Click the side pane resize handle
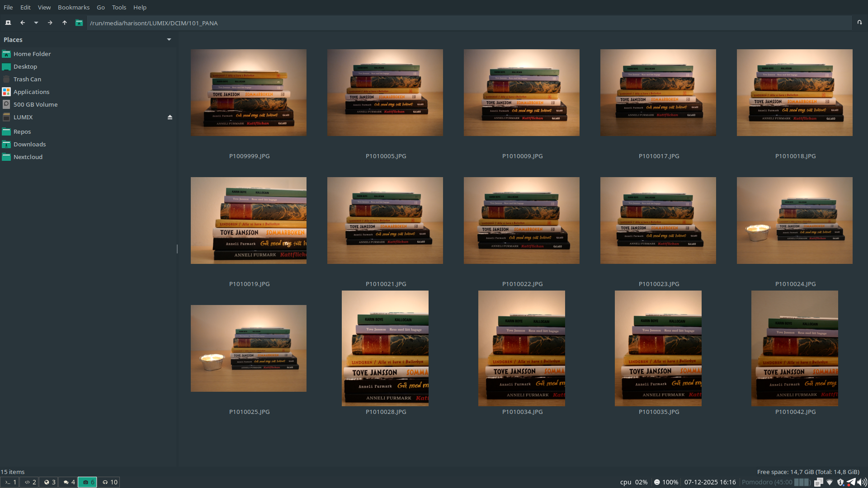Image resolution: width=868 pixels, height=488 pixels. pos(177,249)
